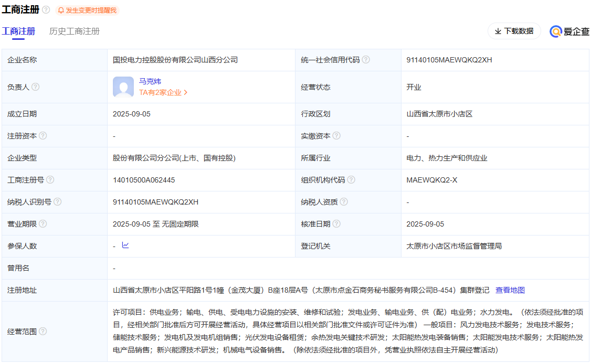Open 马克炜 profile link
The image size is (591, 364).
coord(150,81)
